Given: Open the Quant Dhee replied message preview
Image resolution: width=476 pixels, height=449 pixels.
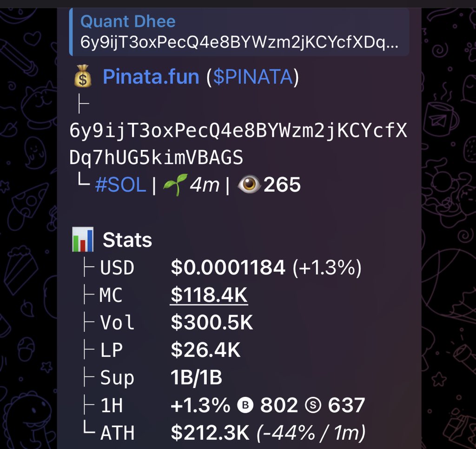Looking at the screenshot, I should [239, 32].
